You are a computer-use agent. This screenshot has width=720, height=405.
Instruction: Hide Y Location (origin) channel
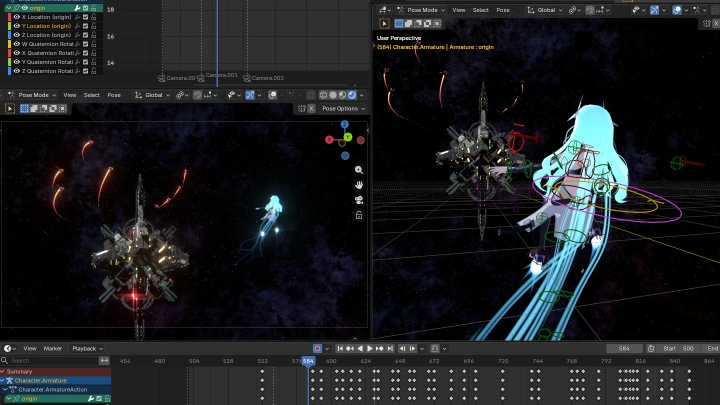[17, 26]
